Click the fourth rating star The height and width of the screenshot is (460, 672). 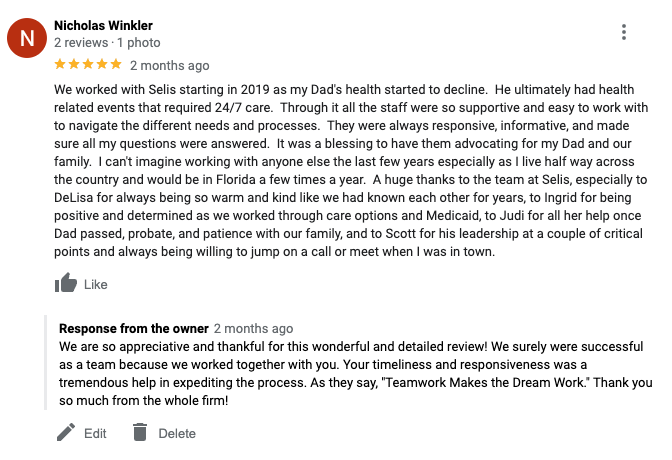[x=102, y=64]
